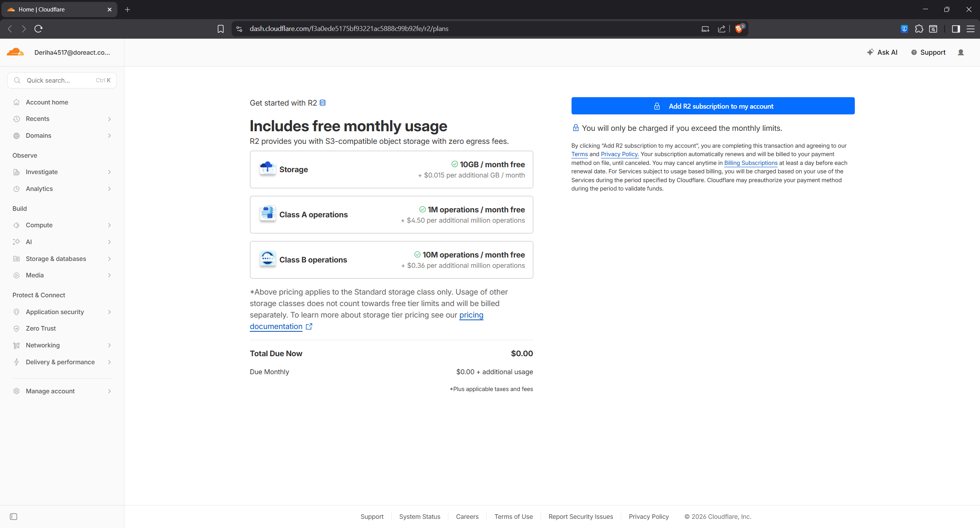Click the Storage & databases icon
Image resolution: width=980 pixels, height=528 pixels.
tap(16, 259)
